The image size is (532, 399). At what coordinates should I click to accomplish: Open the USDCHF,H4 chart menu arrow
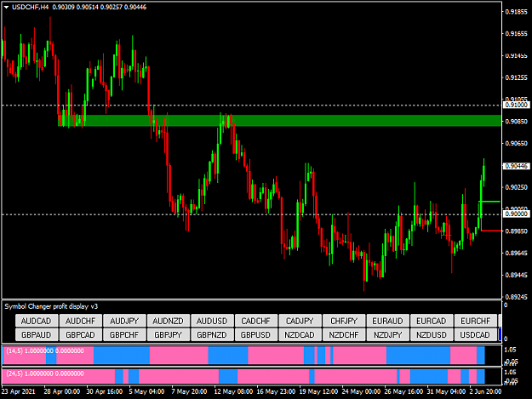6,7
